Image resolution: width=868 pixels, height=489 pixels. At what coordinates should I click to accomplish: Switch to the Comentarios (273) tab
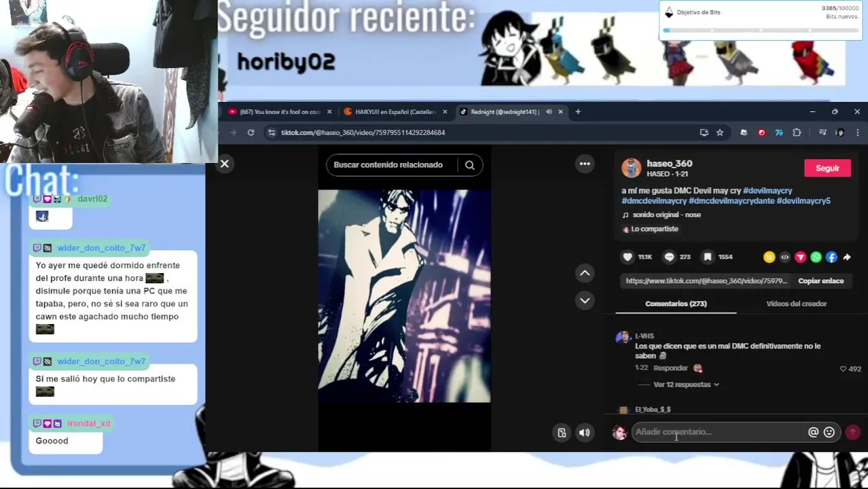coord(676,304)
